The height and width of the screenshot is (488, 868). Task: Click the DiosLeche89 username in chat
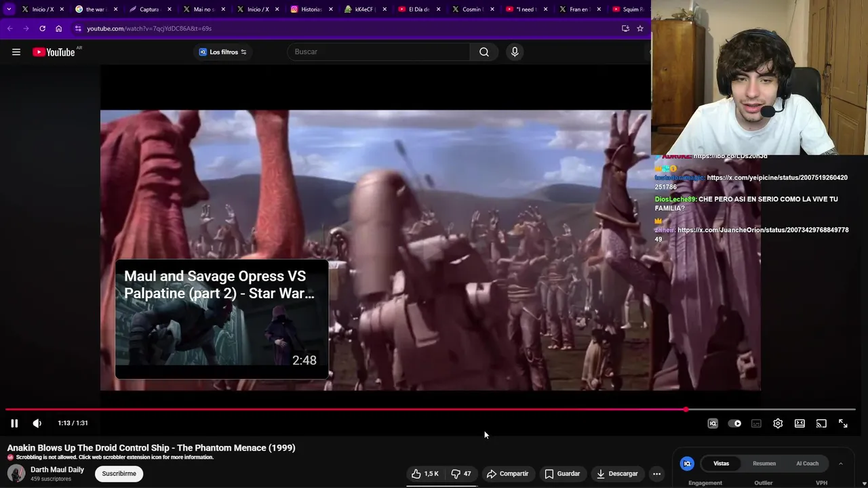point(675,199)
